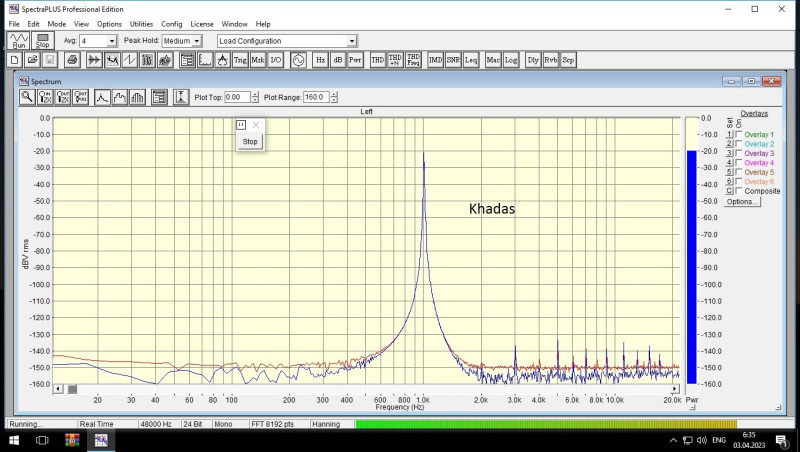
Task: Enable the Overlay 2 checkbox
Action: coord(738,144)
